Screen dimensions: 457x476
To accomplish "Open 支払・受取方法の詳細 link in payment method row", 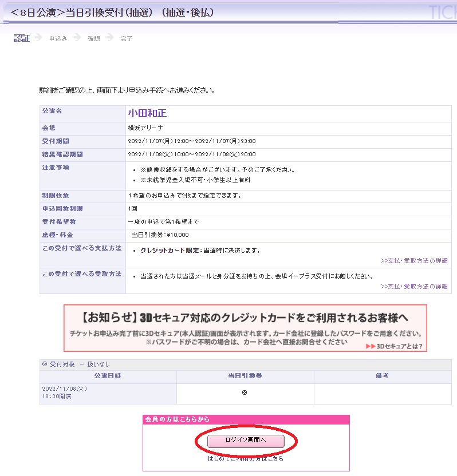I will pos(414,261).
